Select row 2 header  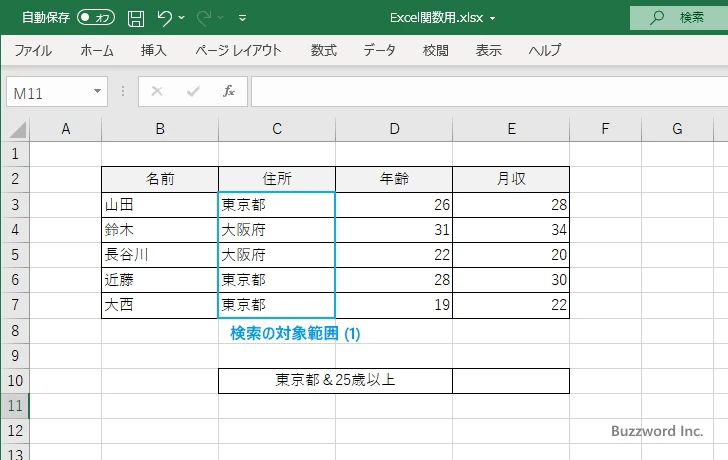tap(15, 179)
